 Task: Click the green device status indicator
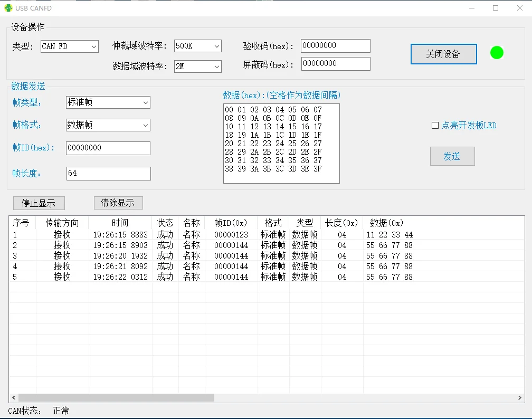(x=497, y=53)
